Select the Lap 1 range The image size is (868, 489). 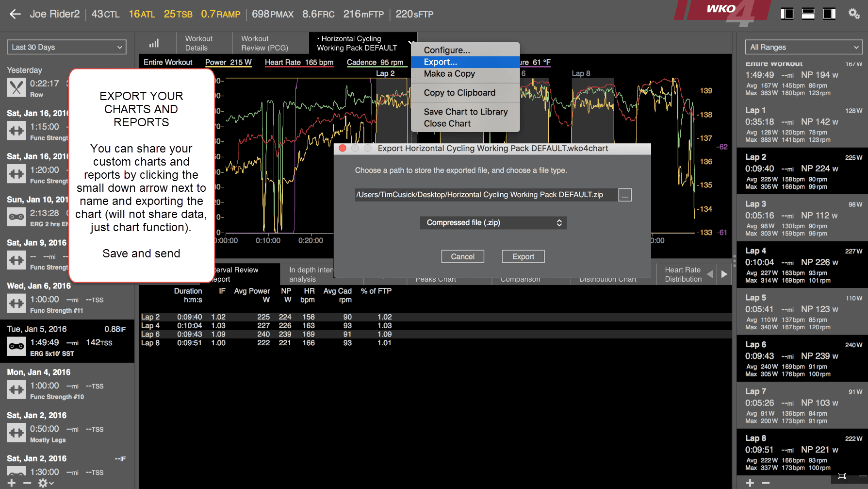802,125
